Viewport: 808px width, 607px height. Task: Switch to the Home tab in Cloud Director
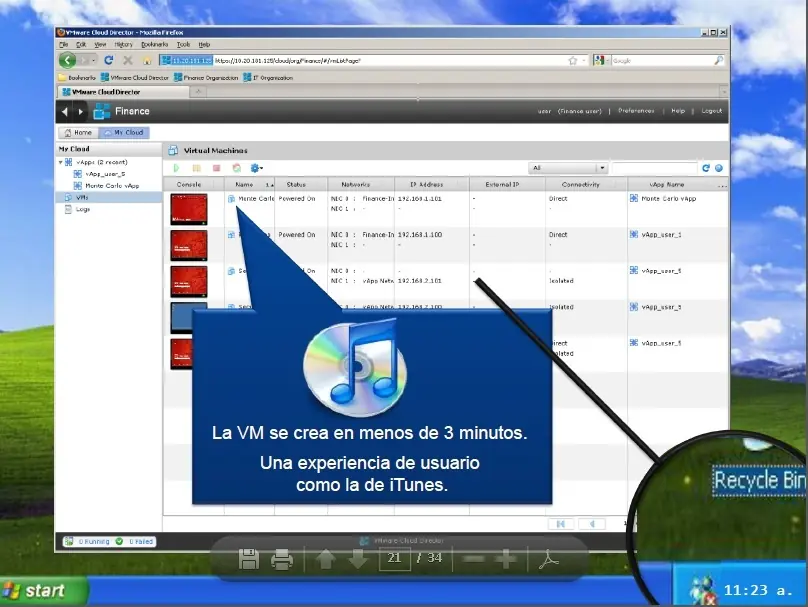point(78,133)
